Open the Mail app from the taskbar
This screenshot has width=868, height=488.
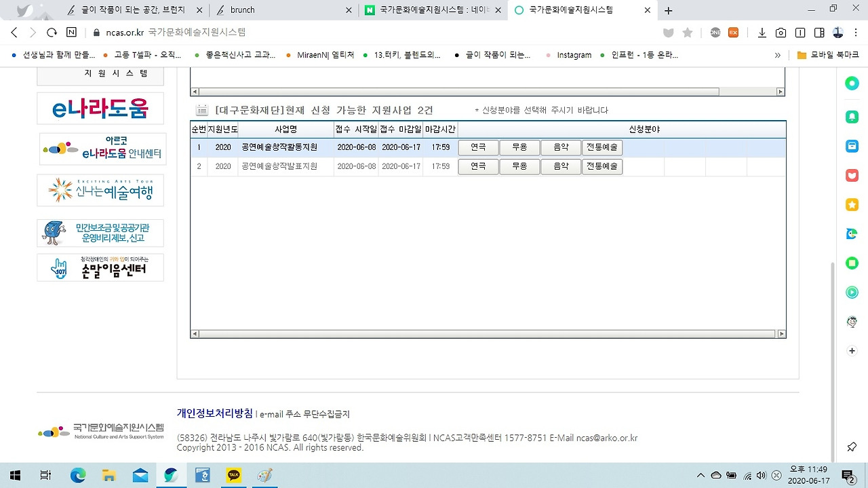(x=140, y=475)
